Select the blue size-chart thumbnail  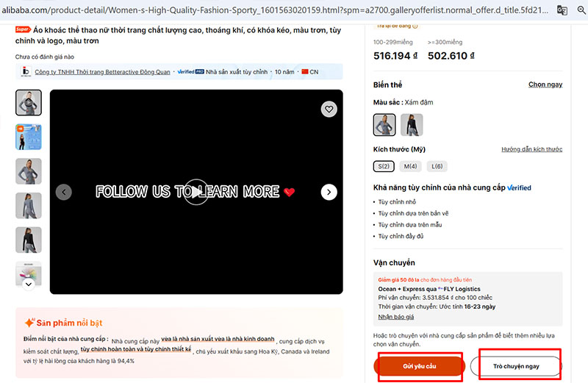pos(29,137)
